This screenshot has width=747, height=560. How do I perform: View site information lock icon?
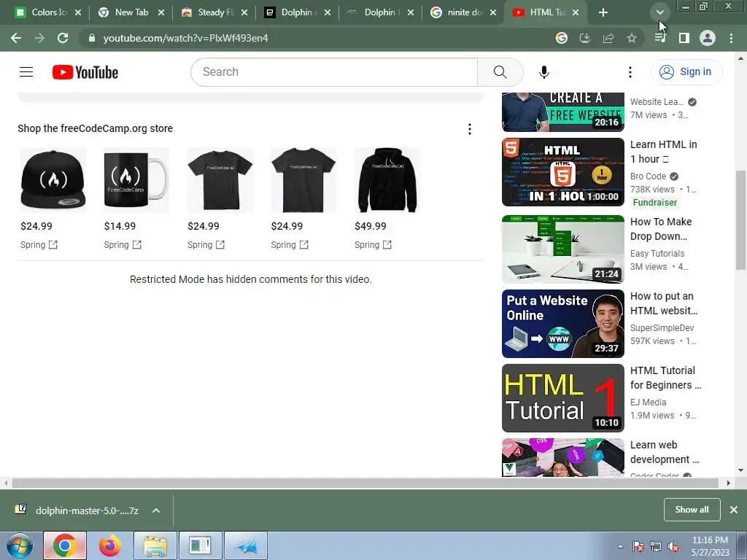point(92,38)
